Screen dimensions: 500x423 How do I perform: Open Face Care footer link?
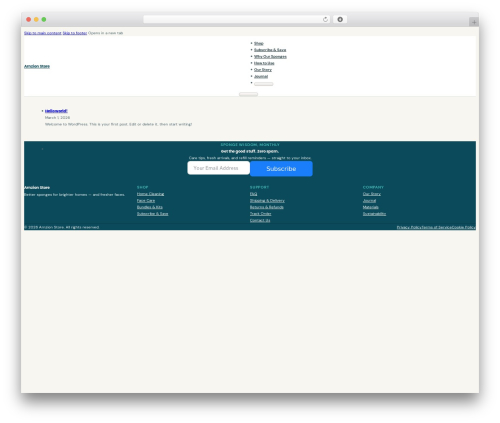(146, 201)
